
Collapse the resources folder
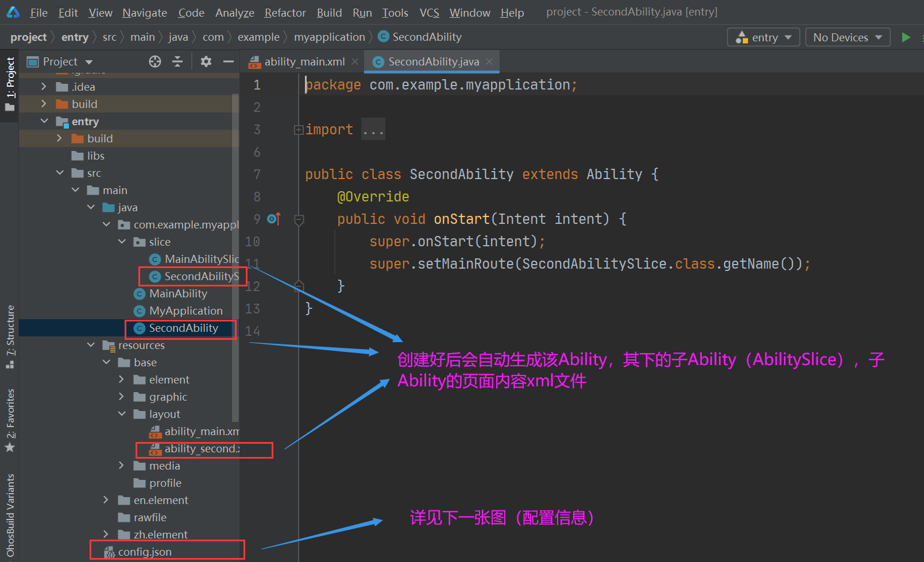[x=91, y=345]
